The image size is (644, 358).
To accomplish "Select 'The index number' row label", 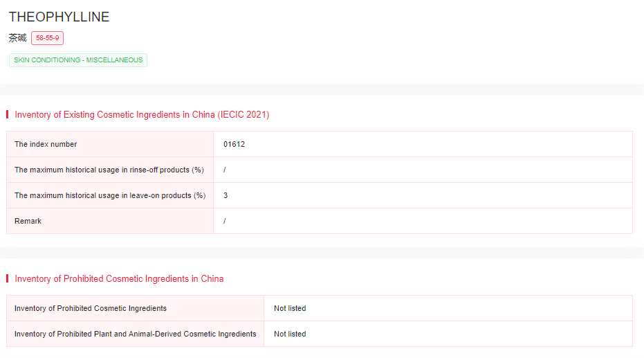I will [46, 144].
